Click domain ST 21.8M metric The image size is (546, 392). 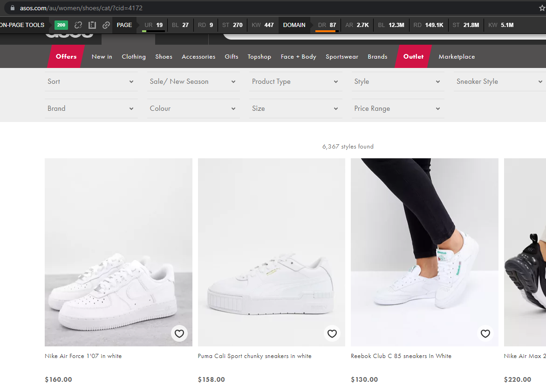466,25
